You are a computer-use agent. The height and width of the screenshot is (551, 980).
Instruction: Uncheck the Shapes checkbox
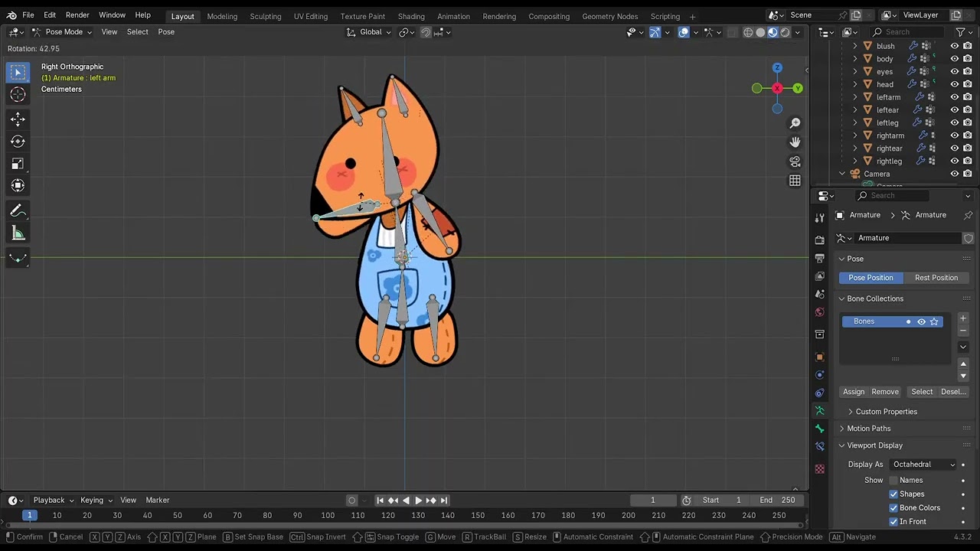click(893, 494)
